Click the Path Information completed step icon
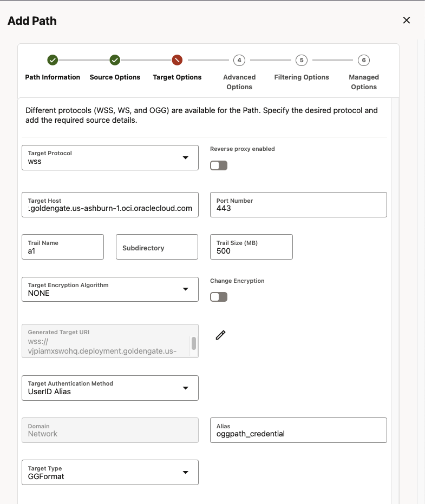Image resolution: width=425 pixels, height=504 pixels. coord(53,60)
